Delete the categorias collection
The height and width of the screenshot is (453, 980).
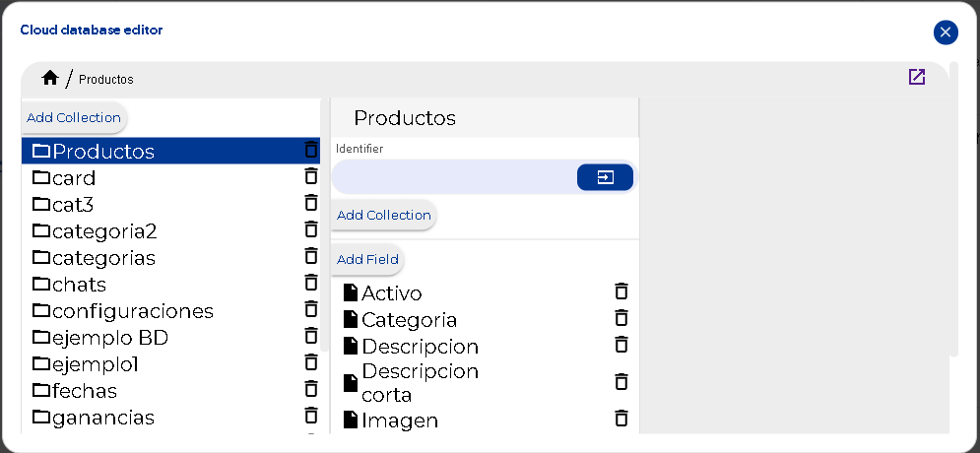310,256
